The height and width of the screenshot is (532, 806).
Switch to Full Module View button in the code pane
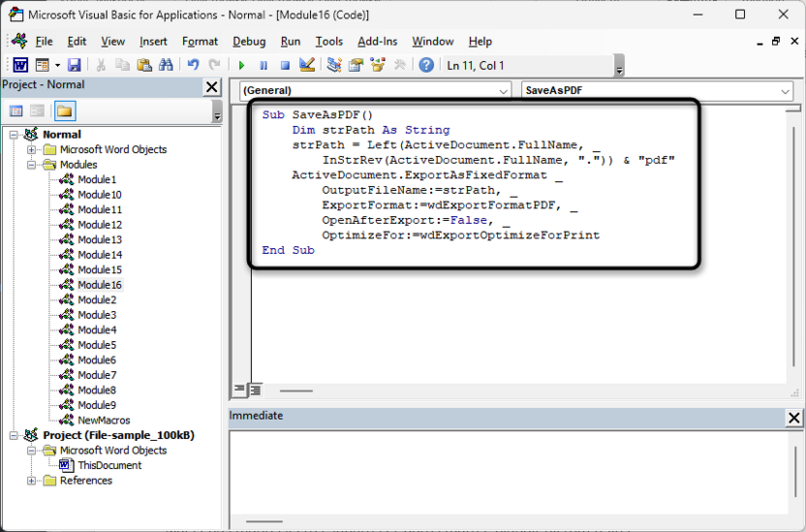256,391
